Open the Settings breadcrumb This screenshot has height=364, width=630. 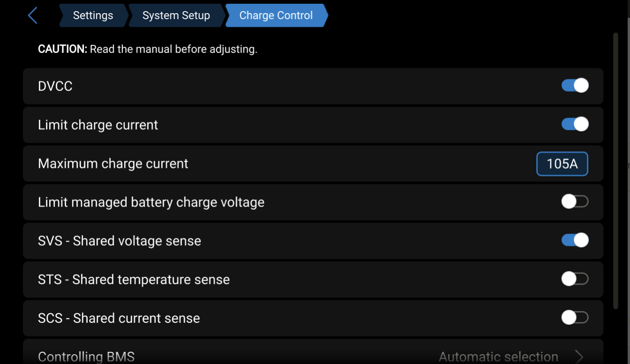93,15
